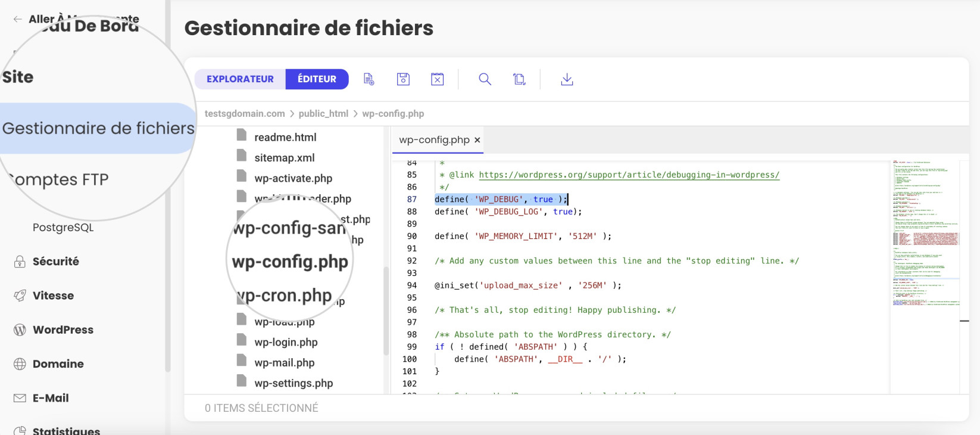Open search with the magnifier icon

(485, 79)
